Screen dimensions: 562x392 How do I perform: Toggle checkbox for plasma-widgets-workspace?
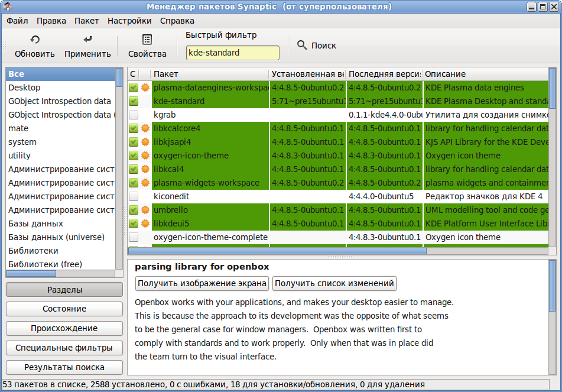click(134, 183)
